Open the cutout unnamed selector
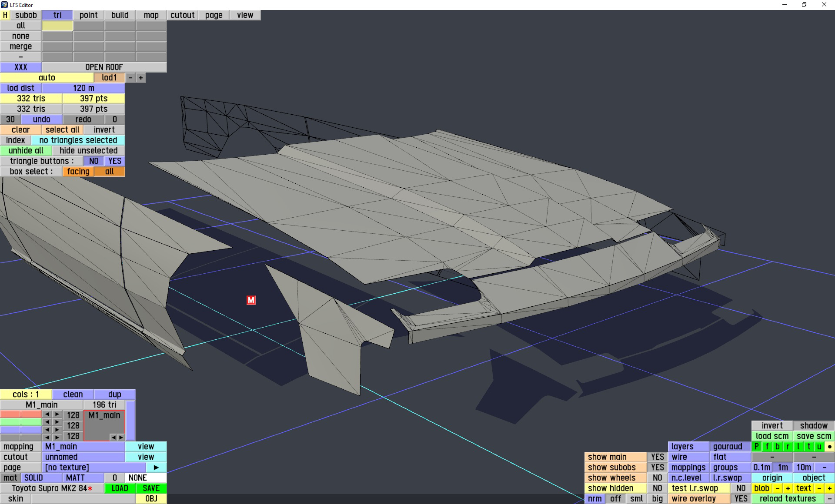 (83, 457)
